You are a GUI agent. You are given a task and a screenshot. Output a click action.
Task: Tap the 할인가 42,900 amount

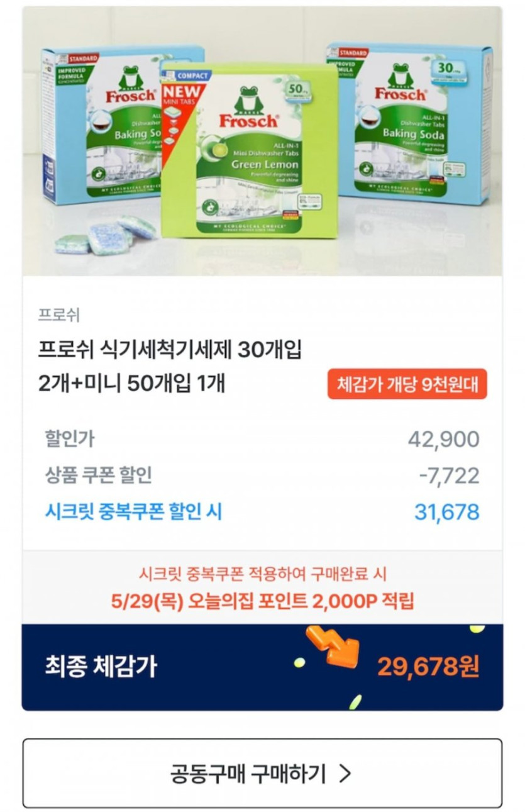[x=444, y=439]
